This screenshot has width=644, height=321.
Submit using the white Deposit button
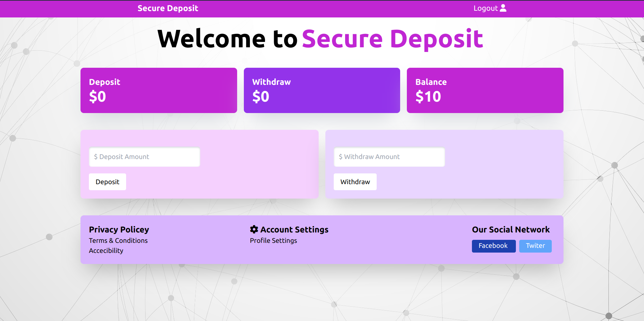click(107, 182)
